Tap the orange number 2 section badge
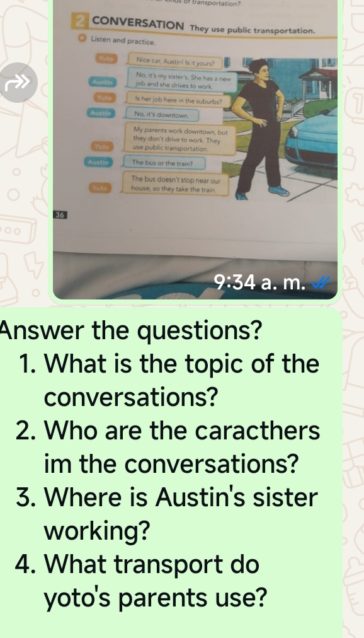364x638 pixels. tap(80, 21)
